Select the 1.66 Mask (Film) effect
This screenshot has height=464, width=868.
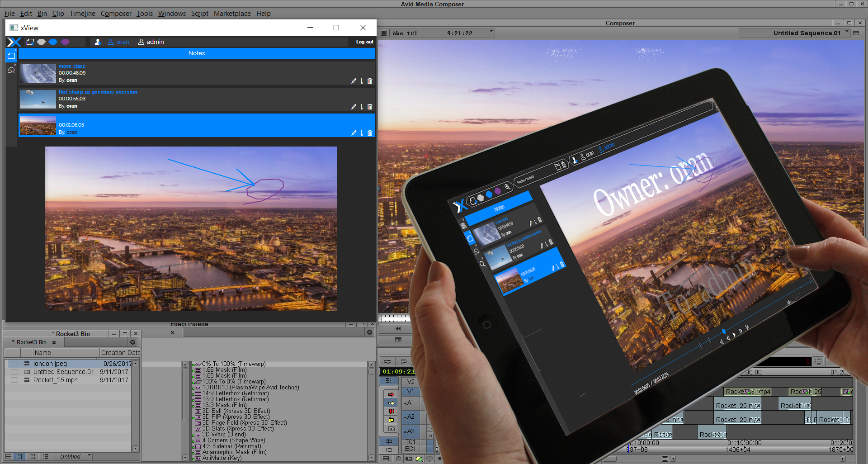(224, 370)
